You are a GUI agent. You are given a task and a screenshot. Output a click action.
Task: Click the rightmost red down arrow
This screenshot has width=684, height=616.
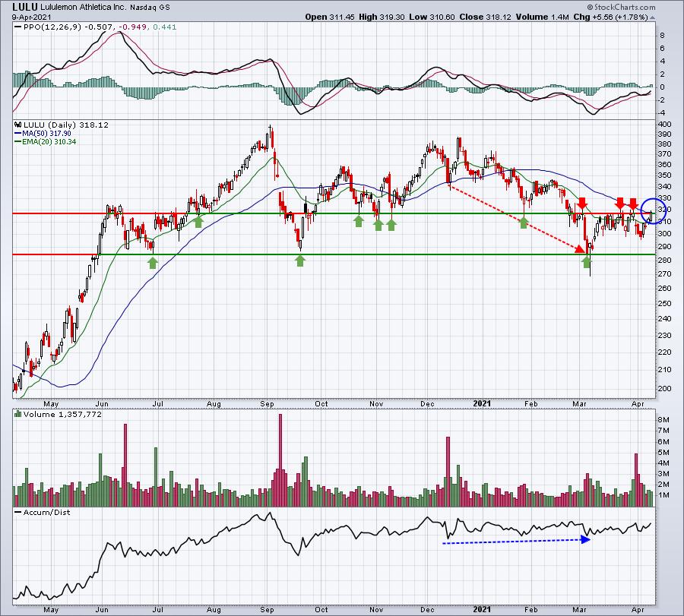point(633,204)
